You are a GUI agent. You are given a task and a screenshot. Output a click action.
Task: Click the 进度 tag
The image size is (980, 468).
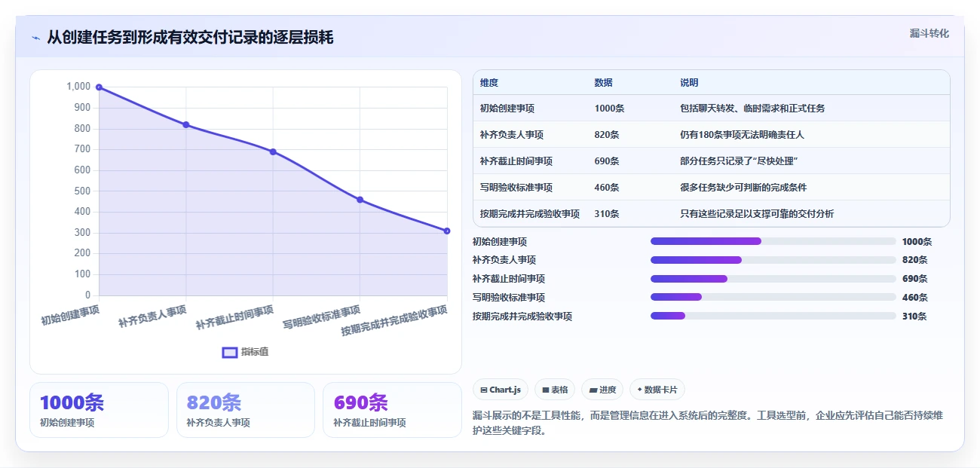tap(602, 390)
